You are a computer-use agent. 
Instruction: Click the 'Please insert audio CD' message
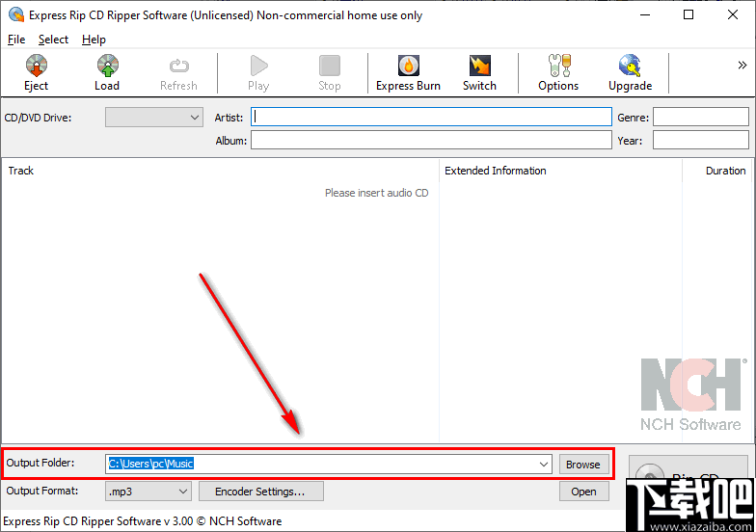point(376,193)
